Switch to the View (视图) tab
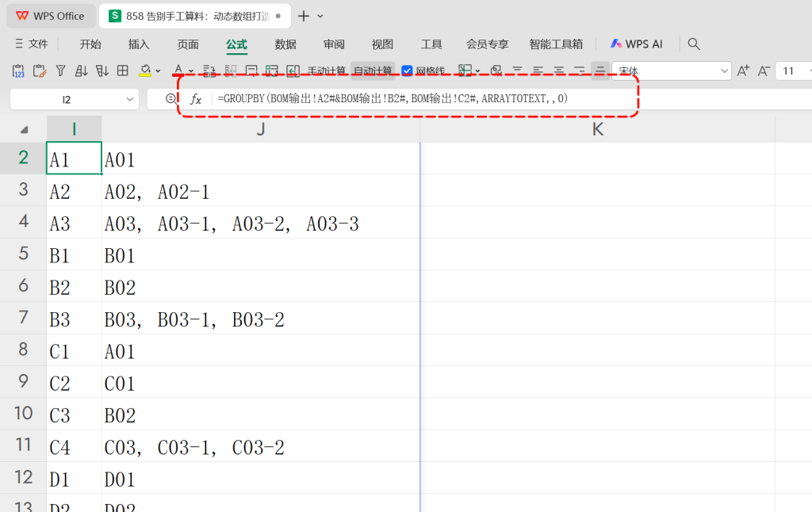The image size is (812, 512). tap(383, 44)
